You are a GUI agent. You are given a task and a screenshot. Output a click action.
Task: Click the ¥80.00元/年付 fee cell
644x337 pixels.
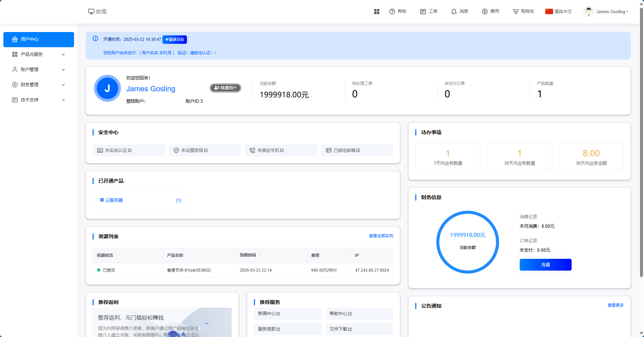pyautogui.click(x=329, y=270)
